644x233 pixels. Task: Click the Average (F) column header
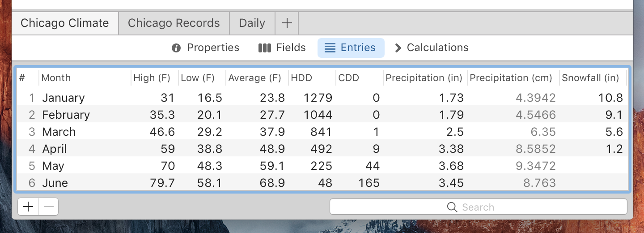click(x=257, y=78)
